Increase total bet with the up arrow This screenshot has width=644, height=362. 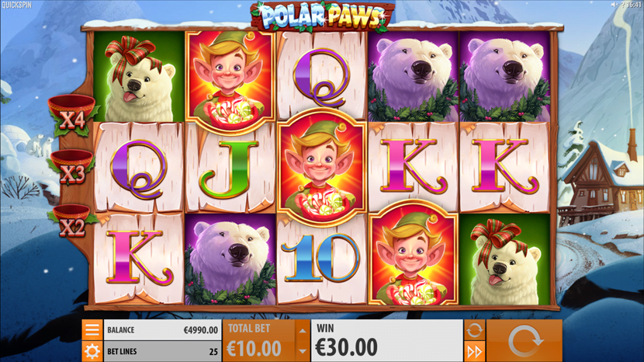tap(303, 330)
